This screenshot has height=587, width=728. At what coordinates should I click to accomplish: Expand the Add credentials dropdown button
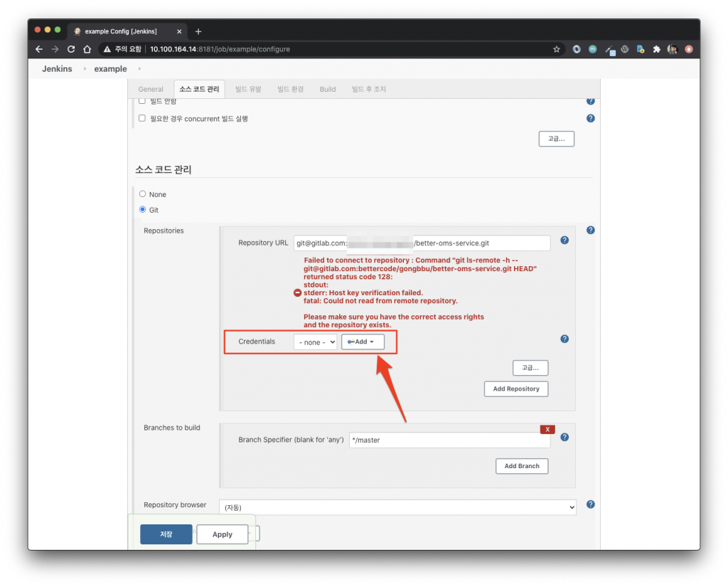[363, 342]
